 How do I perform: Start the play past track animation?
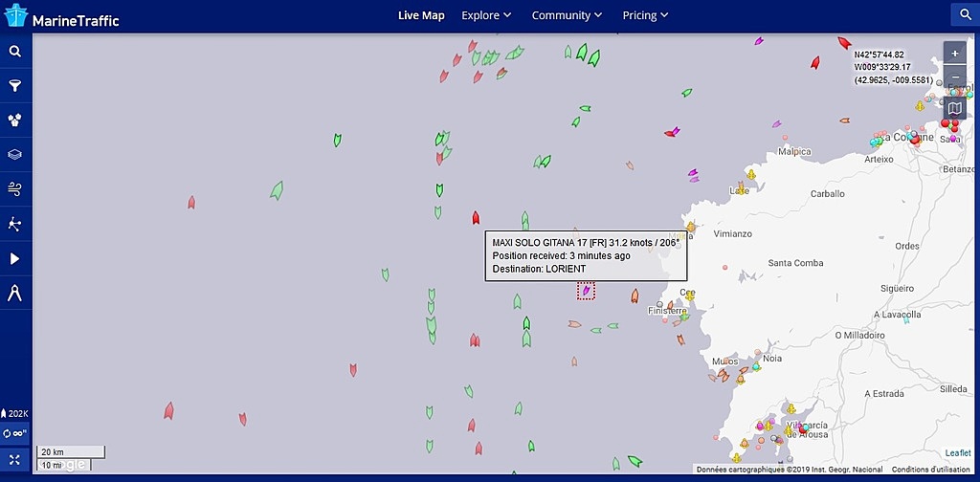click(x=15, y=258)
